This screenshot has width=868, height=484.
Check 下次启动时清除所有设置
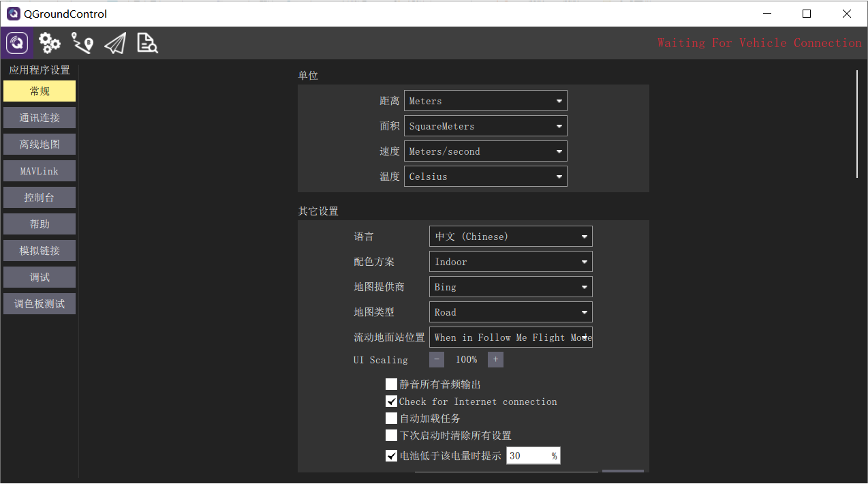tap(391, 435)
